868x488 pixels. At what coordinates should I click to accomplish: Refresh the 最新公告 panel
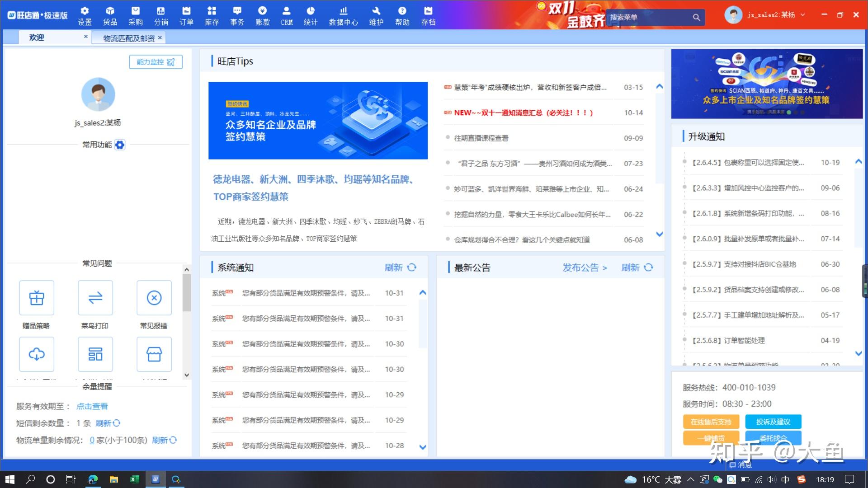click(637, 267)
